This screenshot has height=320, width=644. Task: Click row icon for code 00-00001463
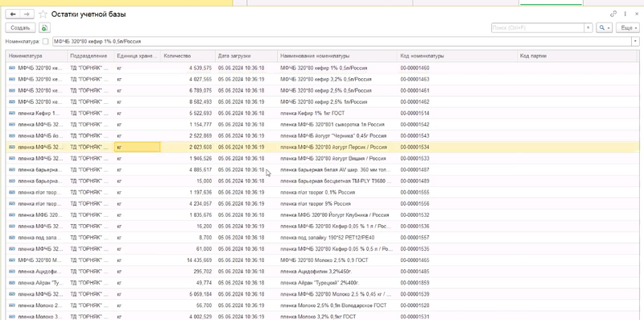pyautogui.click(x=12, y=79)
